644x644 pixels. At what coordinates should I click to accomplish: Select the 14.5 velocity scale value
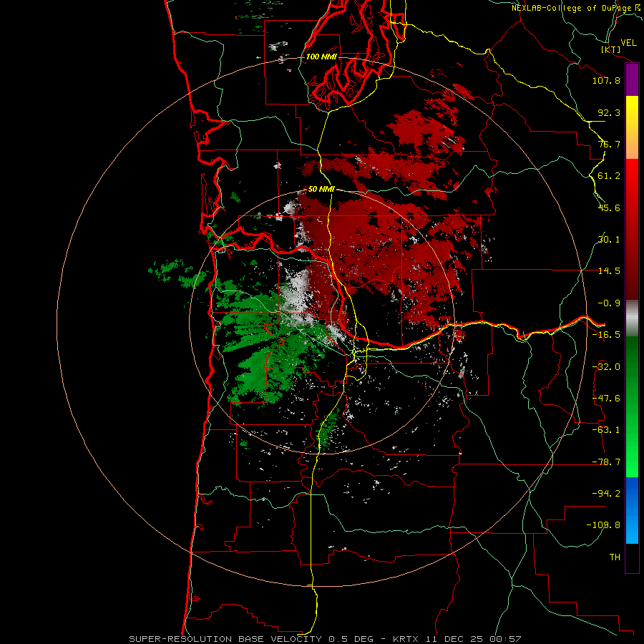[x=609, y=271]
